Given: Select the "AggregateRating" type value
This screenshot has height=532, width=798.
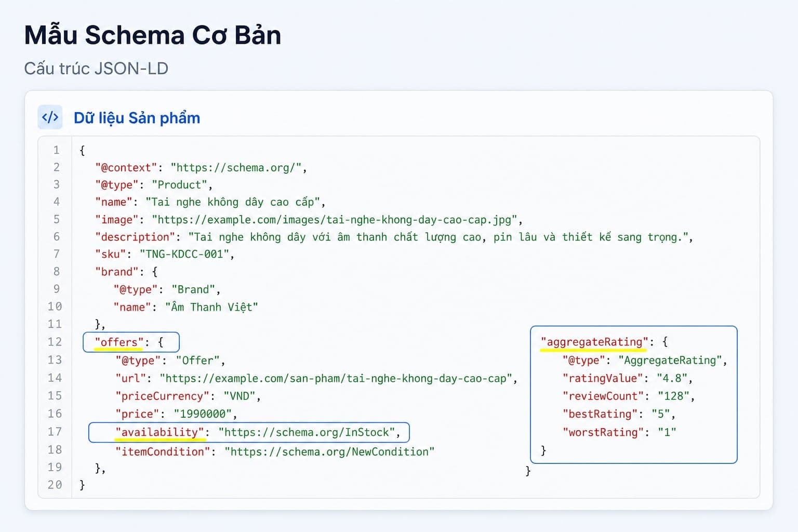Looking at the screenshot, I should [x=670, y=361].
